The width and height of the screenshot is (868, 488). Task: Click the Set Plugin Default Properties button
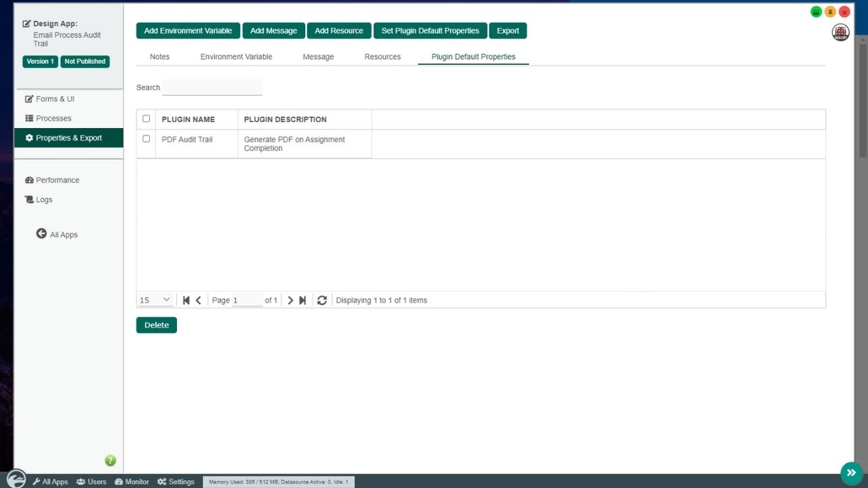430,30
